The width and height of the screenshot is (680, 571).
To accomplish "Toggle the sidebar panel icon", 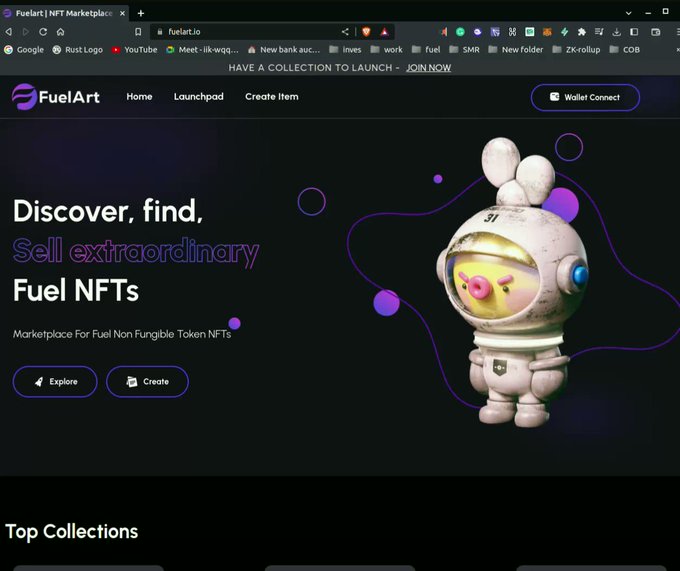I will (634, 32).
